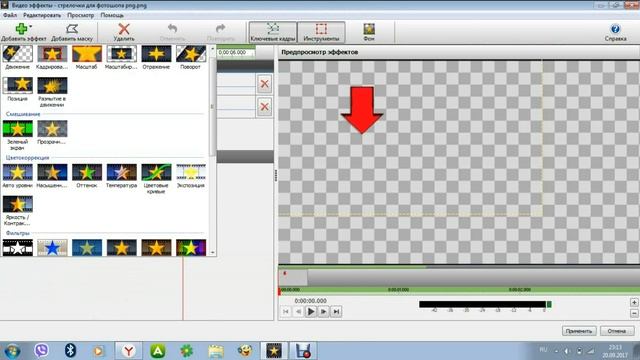Image resolution: width=640 pixels, height=360 pixels.
Task: Click the red arrow image in preview
Action: [362, 110]
